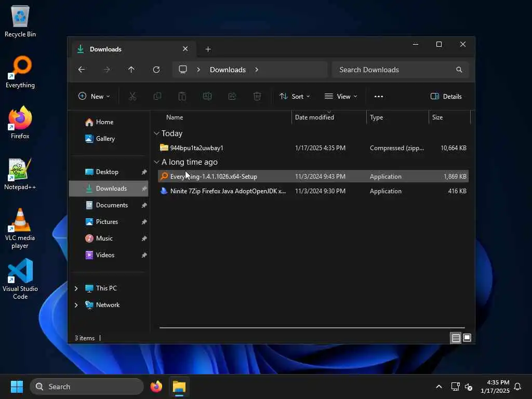The width and height of the screenshot is (532, 399).
Task: Select Ninite 7Zip Firefox Java installer
Action: (x=313, y=191)
